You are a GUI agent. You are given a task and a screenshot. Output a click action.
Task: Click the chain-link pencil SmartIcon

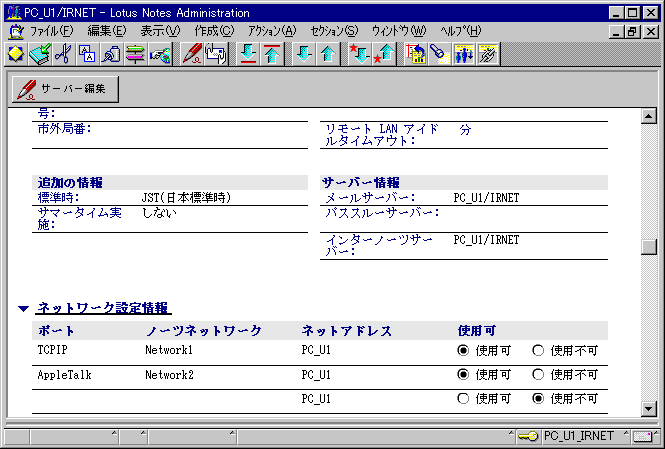tap(488, 54)
